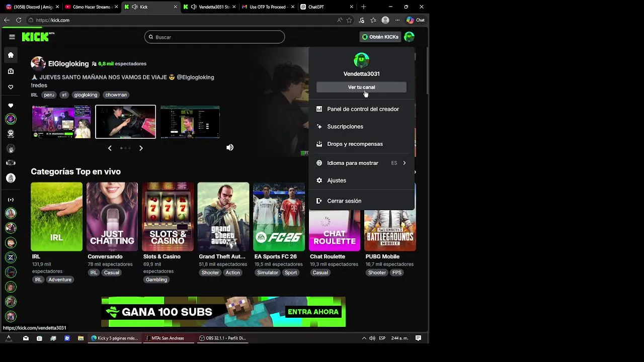Go to next featured stream arrow
This screenshot has height=362, width=644.
point(141,148)
